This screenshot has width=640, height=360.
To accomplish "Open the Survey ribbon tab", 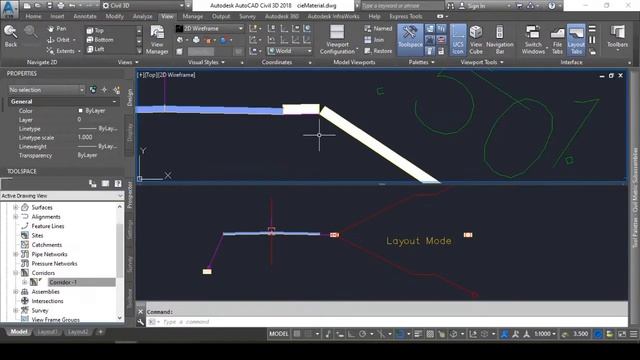I will pyautogui.click(x=247, y=17).
